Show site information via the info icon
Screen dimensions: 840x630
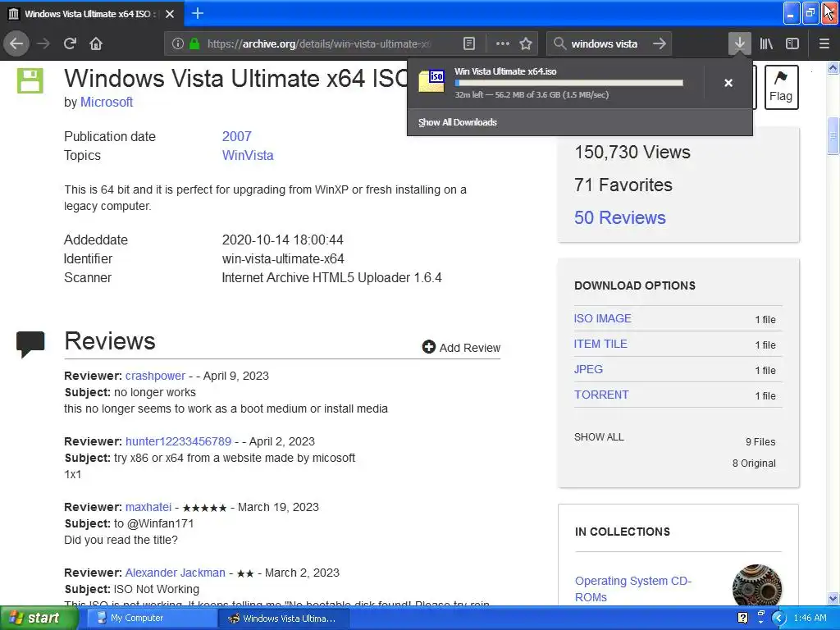[x=177, y=44]
